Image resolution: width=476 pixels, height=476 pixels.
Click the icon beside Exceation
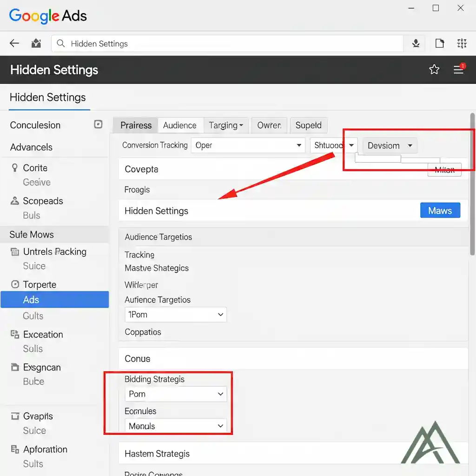click(x=15, y=334)
